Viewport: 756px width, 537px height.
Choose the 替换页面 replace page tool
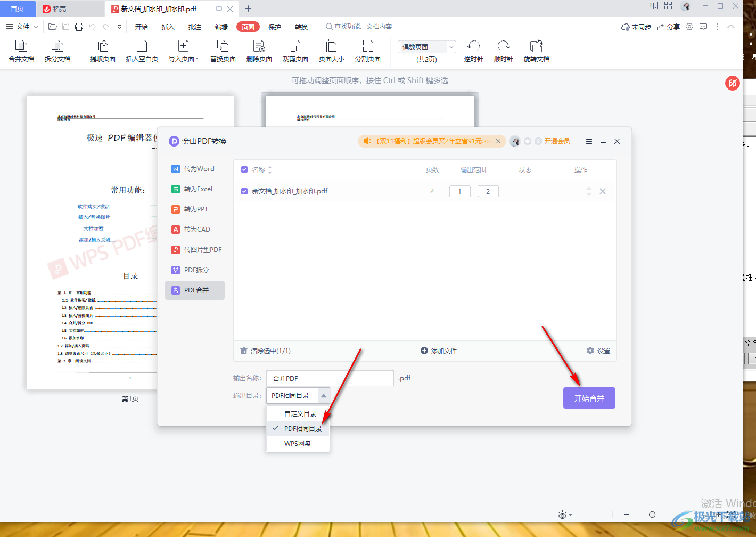pos(223,51)
